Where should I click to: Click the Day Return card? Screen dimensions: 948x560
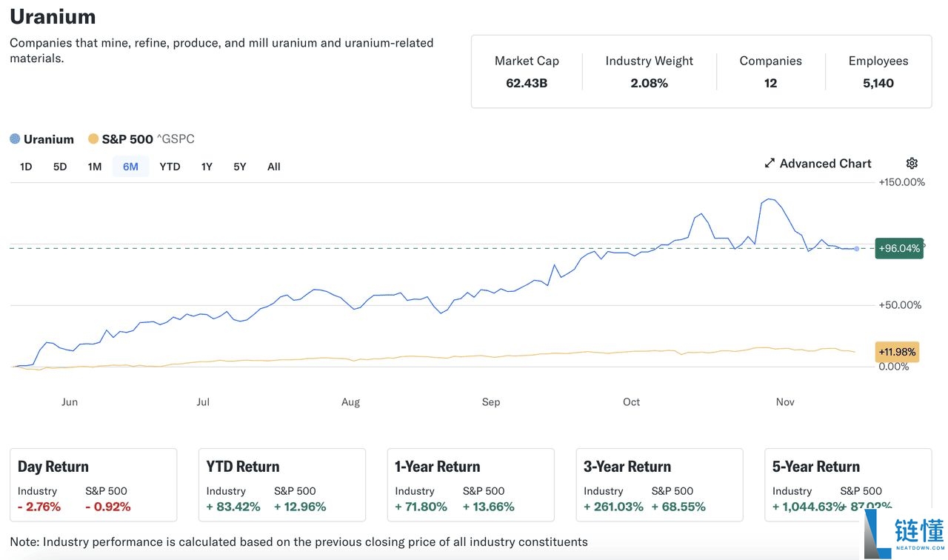pyautogui.click(x=93, y=484)
